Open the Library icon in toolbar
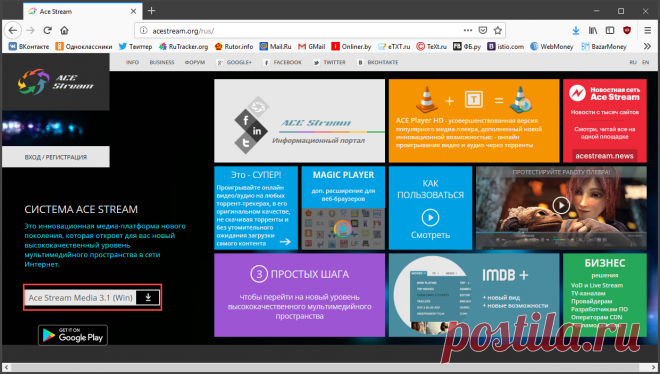660x374 pixels. pos(593,30)
